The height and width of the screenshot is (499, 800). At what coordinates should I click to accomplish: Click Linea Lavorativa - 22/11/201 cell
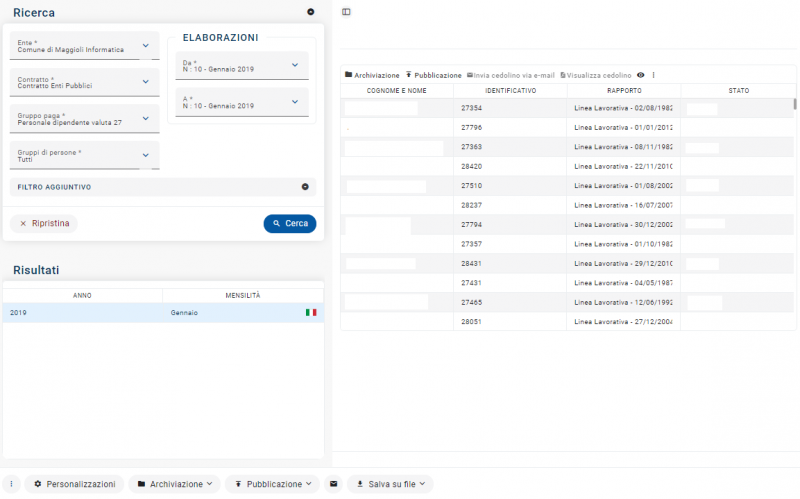[623, 166]
